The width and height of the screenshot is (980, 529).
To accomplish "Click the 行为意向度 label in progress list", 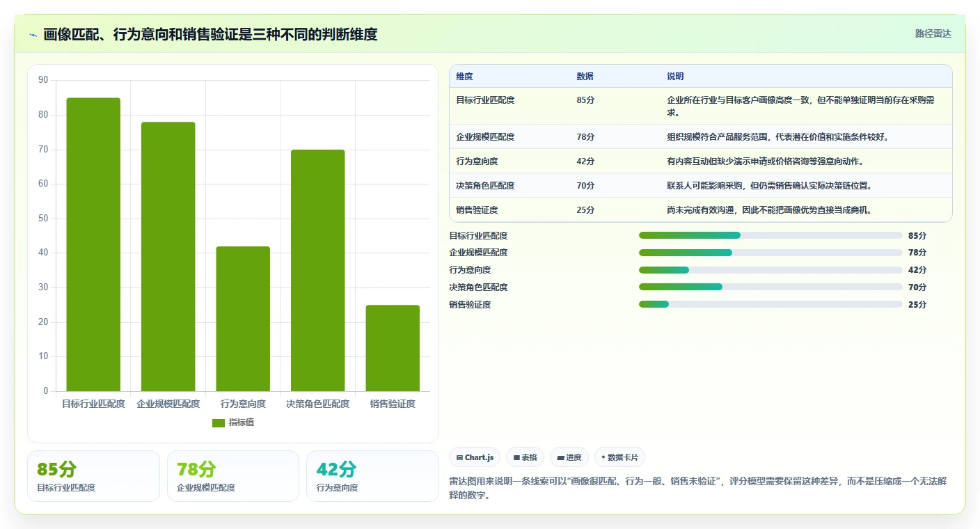I will tap(470, 270).
